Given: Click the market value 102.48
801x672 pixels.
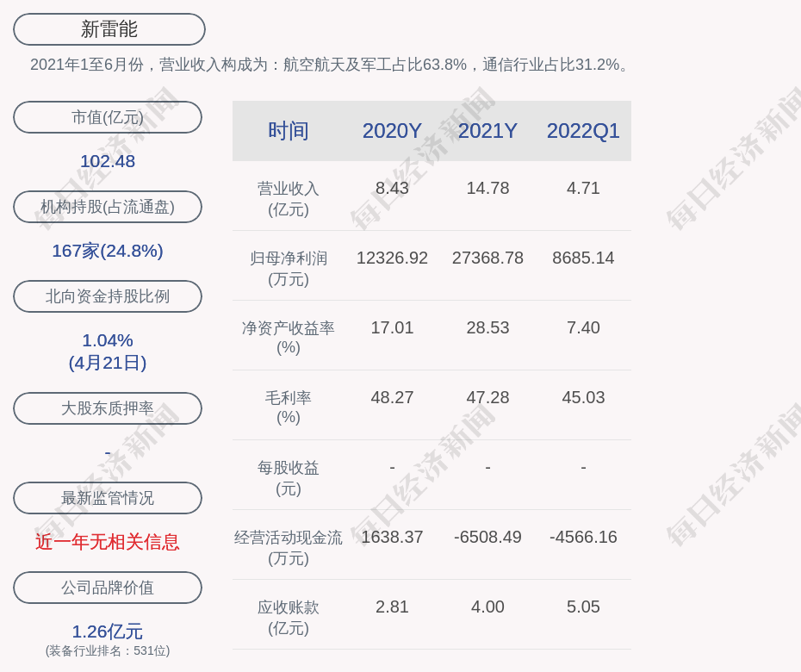Looking at the screenshot, I should tap(108, 161).
